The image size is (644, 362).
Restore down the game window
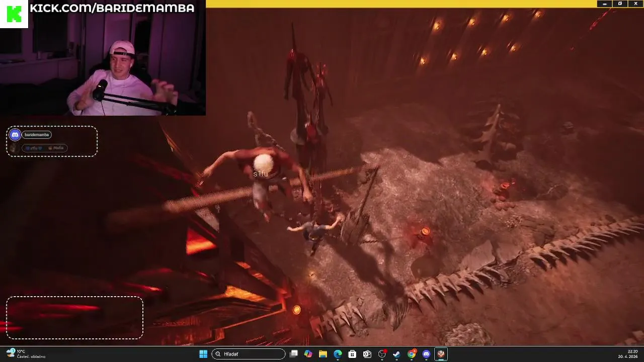[x=620, y=4]
